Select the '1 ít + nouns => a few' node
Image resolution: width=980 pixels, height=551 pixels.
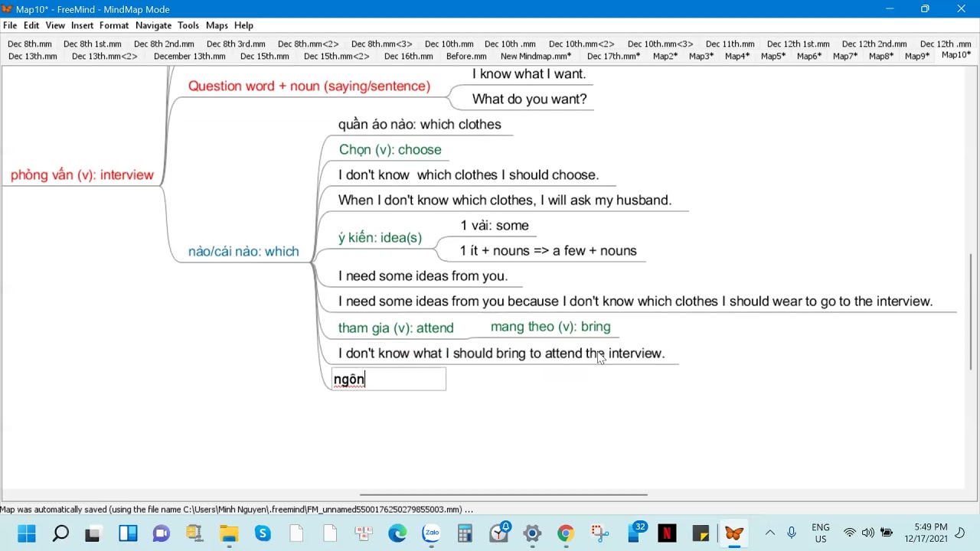(x=548, y=250)
